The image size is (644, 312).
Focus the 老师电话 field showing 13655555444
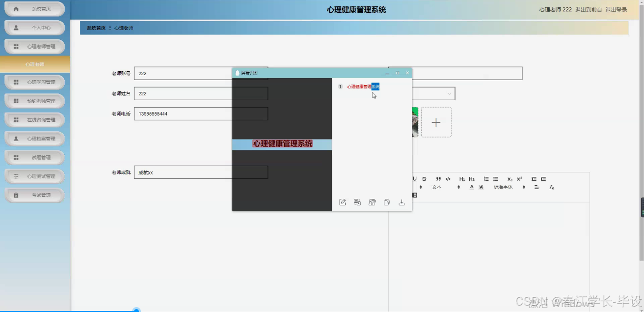(x=201, y=113)
